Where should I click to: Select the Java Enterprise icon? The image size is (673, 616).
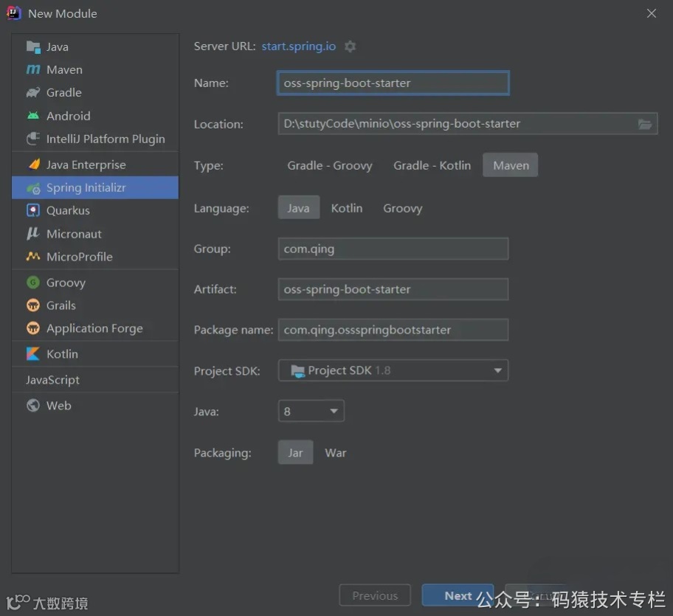coord(34,165)
